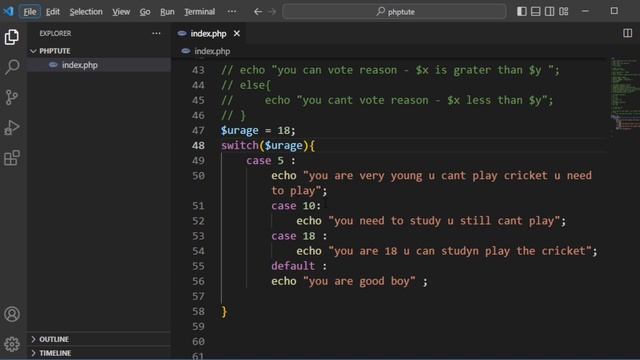Click echo on line 54

(309, 251)
